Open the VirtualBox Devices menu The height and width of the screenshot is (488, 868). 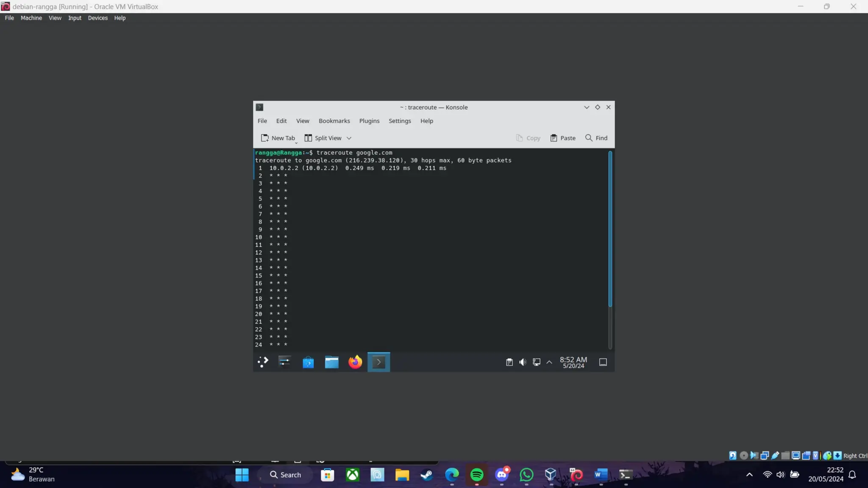(97, 18)
